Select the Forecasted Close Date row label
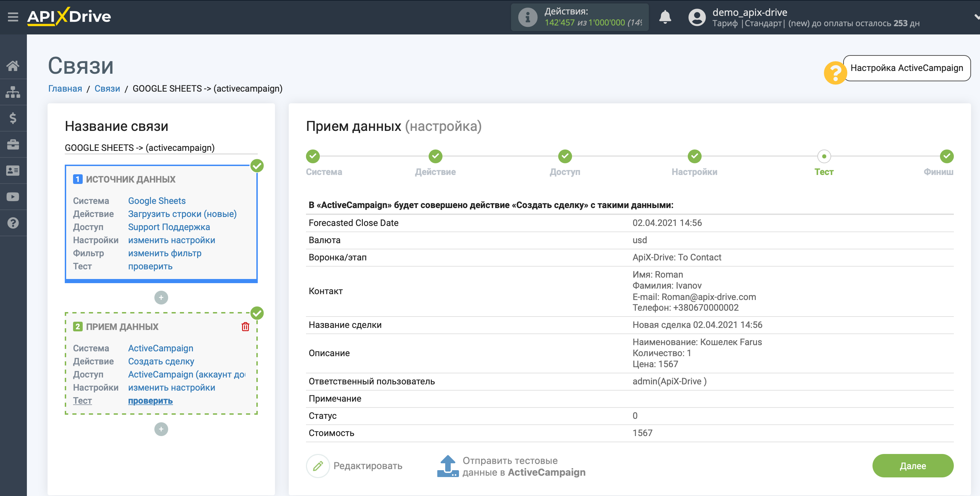 click(x=354, y=223)
